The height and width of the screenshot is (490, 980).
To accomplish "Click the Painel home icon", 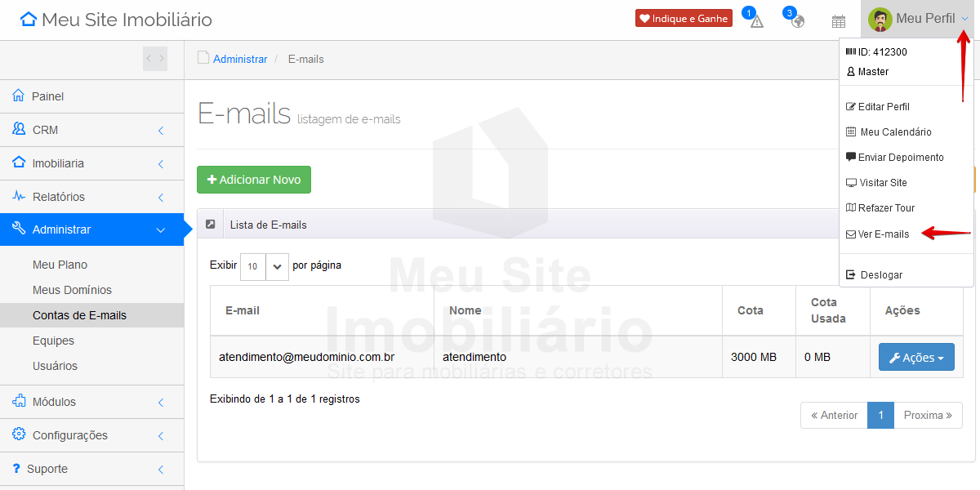I will pos(19,96).
